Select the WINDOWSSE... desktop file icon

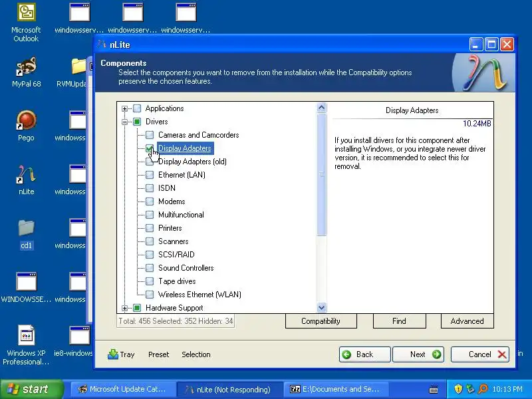point(26,281)
